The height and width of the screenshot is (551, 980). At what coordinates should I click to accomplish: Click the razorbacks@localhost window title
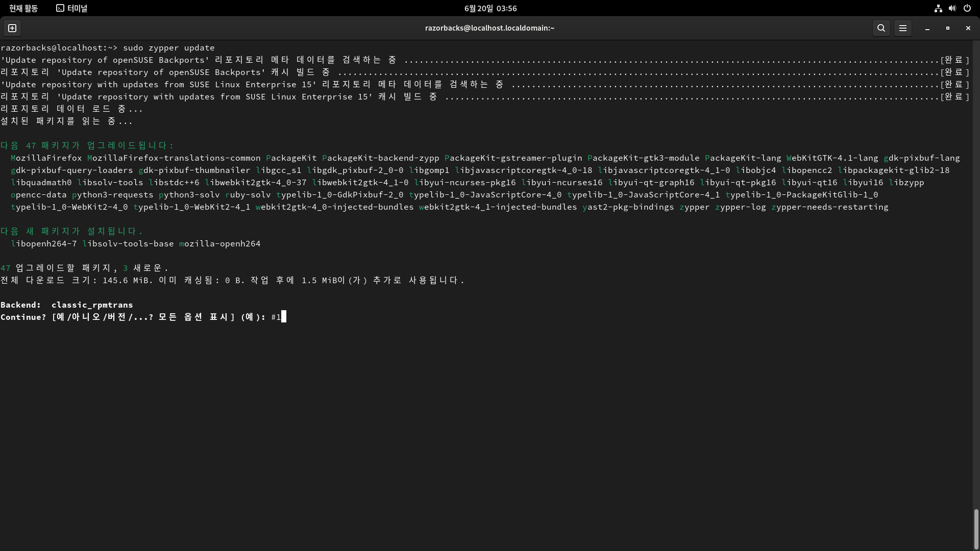point(489,28)
